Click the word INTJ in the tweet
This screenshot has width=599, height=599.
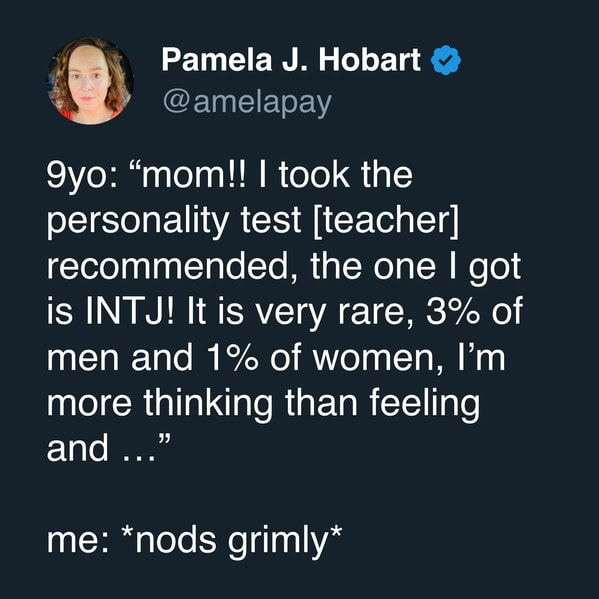pyautogui.click(x=130, y=311)
